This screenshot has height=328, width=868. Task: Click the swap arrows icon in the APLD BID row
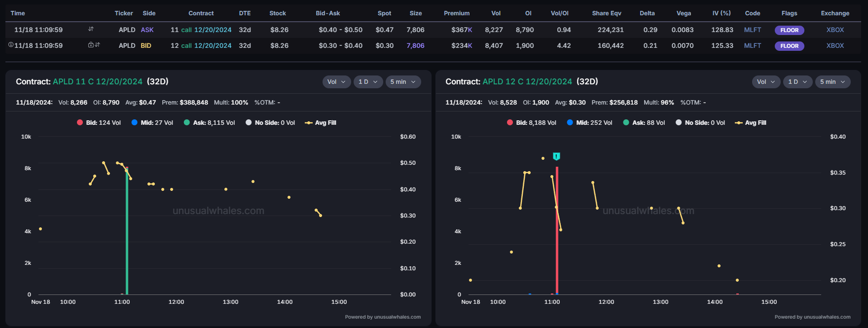[97, 45]
